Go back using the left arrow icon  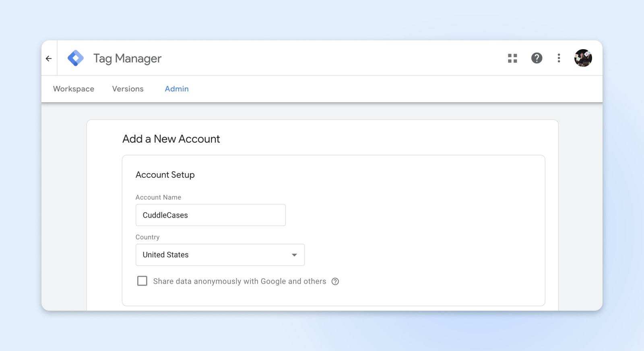(x=49, y=58)
